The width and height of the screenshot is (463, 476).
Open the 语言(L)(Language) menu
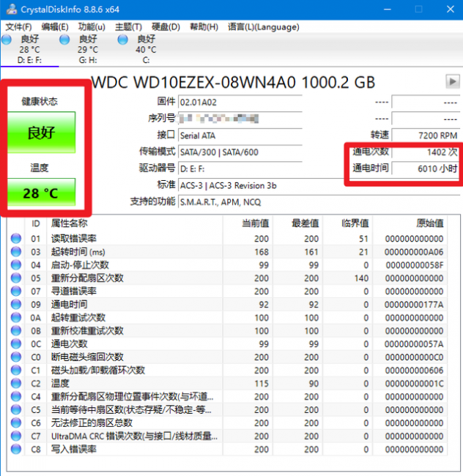pos(264,27)
